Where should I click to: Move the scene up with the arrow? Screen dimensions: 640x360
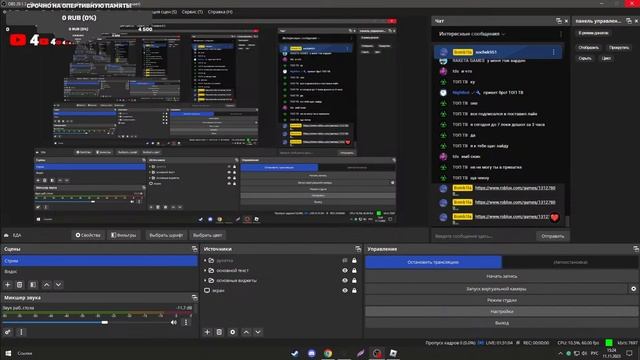(46, 284)
